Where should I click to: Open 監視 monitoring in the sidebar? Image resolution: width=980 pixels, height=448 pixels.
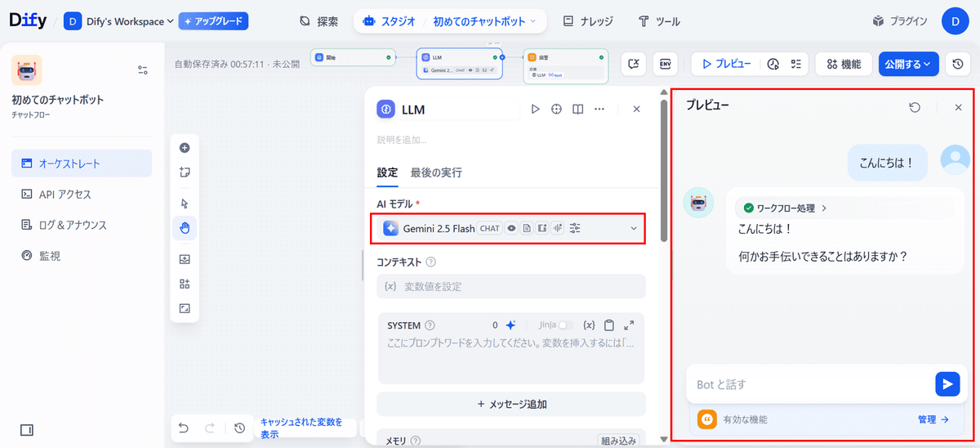[82, 256]
